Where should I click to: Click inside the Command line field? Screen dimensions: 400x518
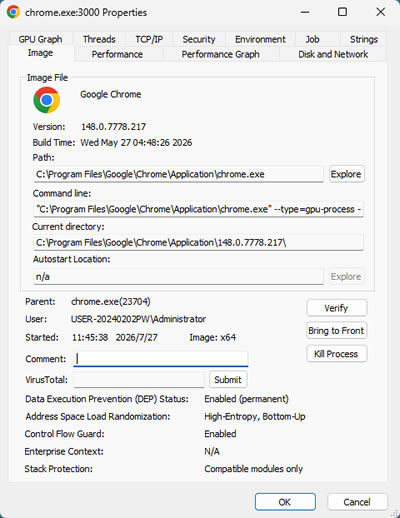click(198, 209)
